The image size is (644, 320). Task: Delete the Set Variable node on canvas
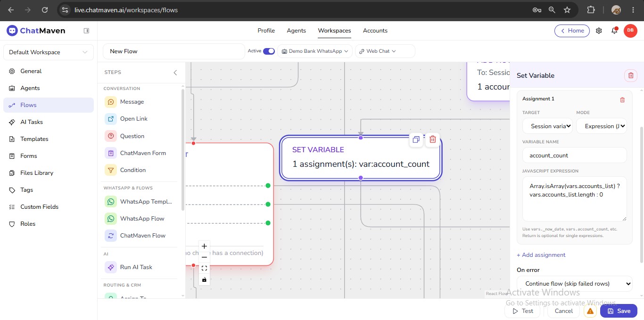click(433, 139)
